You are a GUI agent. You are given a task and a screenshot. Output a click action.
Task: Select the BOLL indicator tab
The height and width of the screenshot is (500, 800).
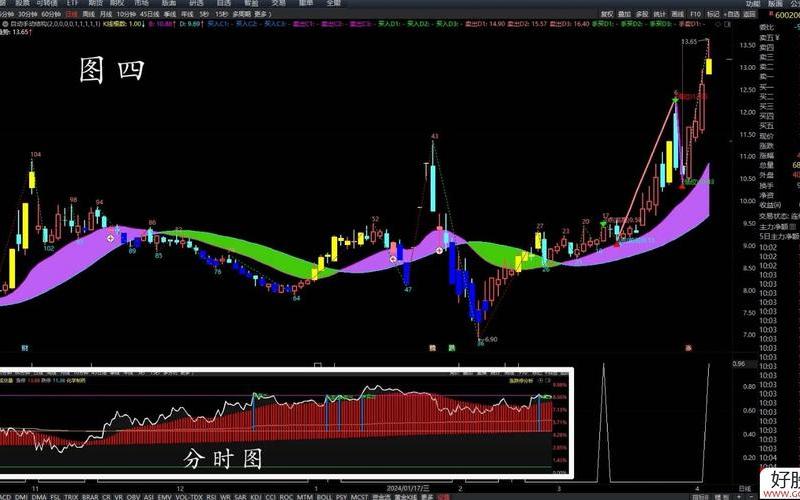point(323,496)
